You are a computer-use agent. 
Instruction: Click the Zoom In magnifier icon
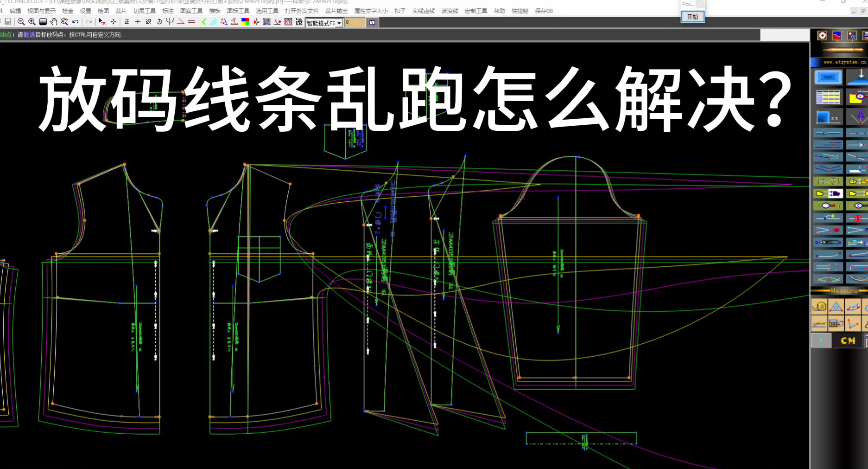[32, 21]
